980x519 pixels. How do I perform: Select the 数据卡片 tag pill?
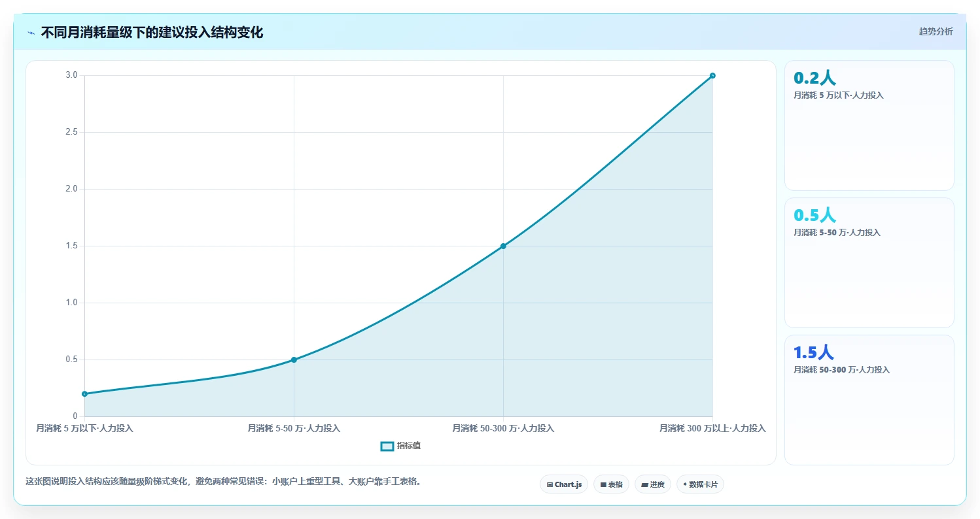700,484
